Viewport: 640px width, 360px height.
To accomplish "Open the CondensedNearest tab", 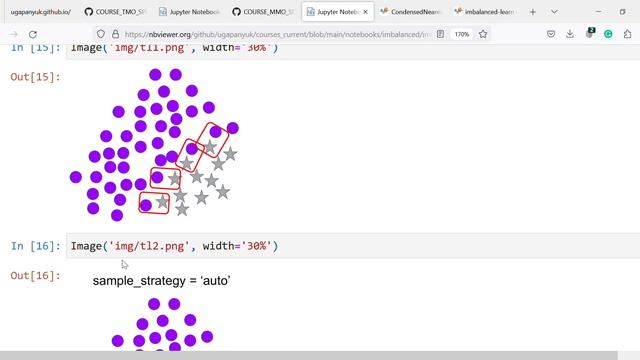I will pos(411,12).
